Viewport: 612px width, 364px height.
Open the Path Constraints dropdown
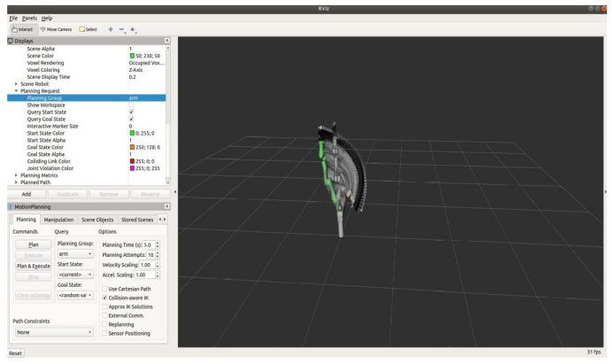(x=54, y=332)
